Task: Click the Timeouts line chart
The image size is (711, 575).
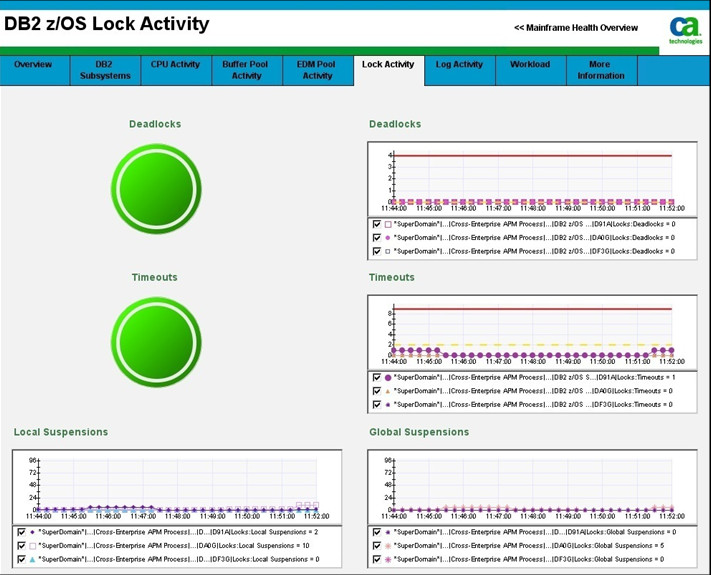Action: [532, 333]
